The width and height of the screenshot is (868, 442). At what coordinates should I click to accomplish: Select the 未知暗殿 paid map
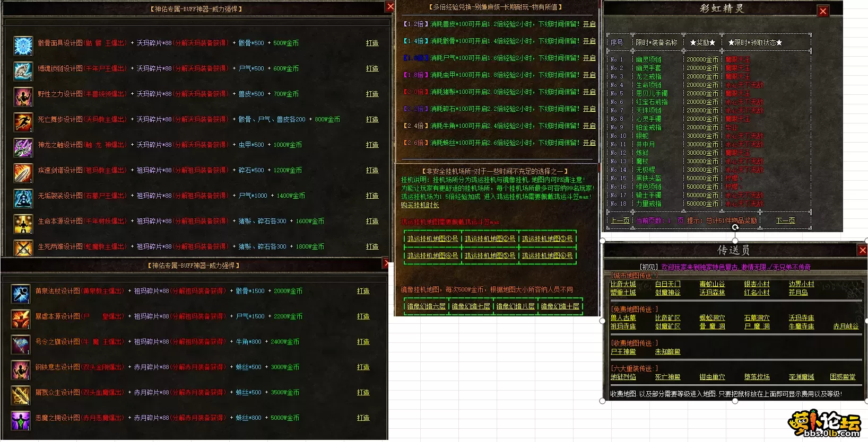click(667, 352)
